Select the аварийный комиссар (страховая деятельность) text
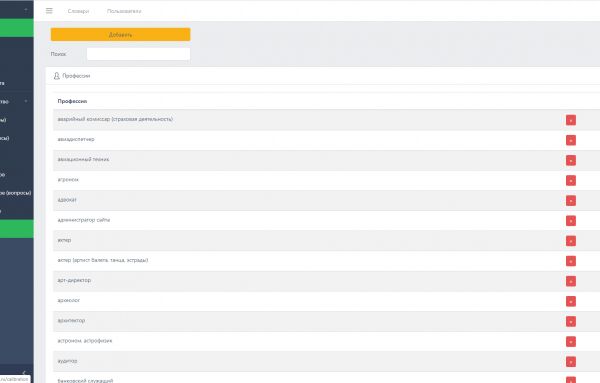Image resolution: width=600 pixels, height=383 pixels. click(115, 119)
